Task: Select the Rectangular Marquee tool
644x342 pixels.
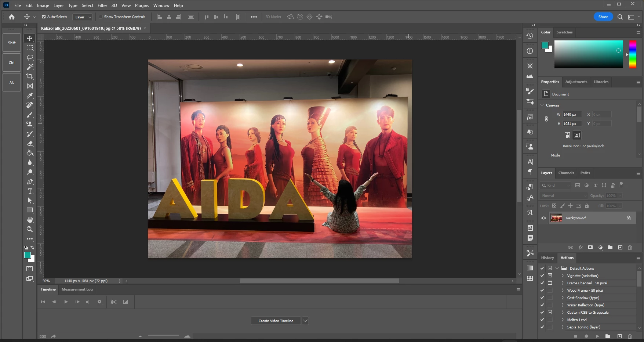Action: [30, 48]
